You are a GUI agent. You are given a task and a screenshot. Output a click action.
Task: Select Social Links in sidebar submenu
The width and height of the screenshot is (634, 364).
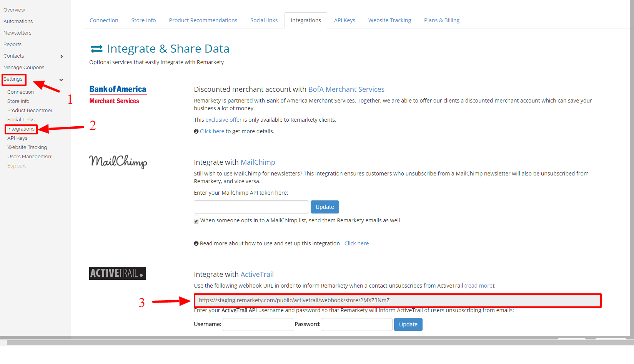pyautogui.click(x=21, y=120)
